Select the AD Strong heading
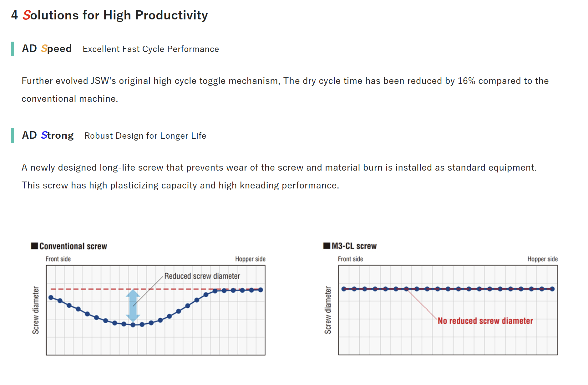This screenshot has height=385, width=588. [48, 135]
